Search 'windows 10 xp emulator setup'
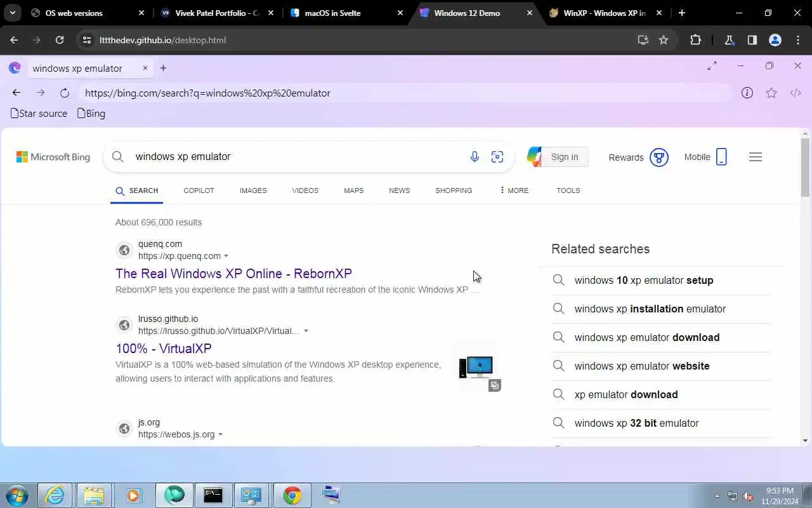This screenshot has height=508, width=812. coord(644,280)
